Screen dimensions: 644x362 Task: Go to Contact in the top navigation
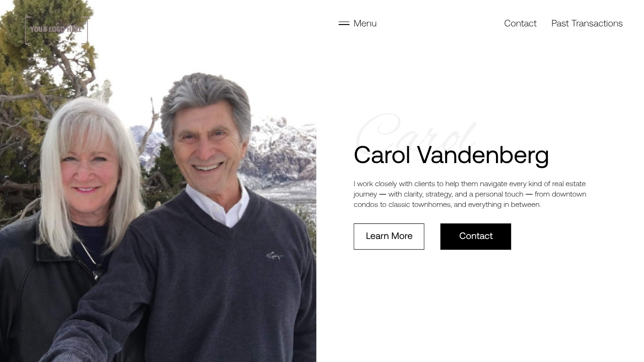pyautogui.click(x=520, y=23)
